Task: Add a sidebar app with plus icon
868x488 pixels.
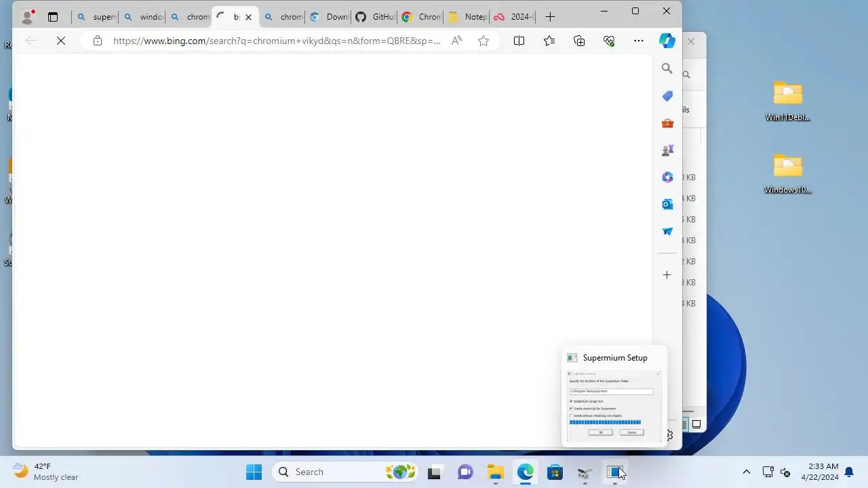Action: click(667, 274)
